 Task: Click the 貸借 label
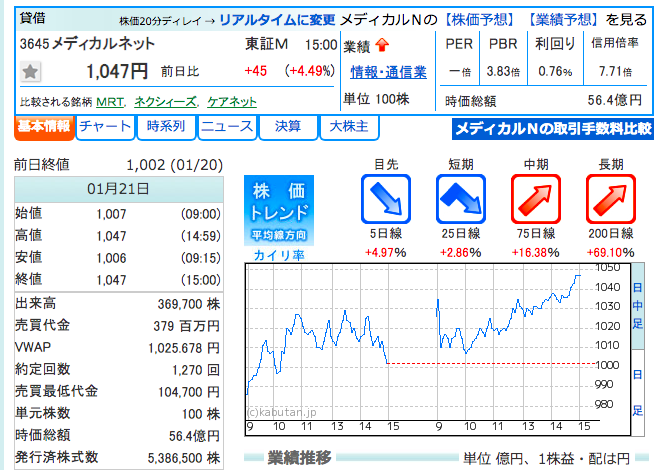pos(32,18)
